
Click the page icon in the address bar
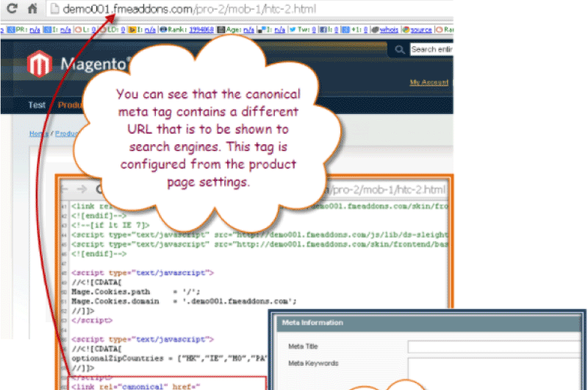54,9
